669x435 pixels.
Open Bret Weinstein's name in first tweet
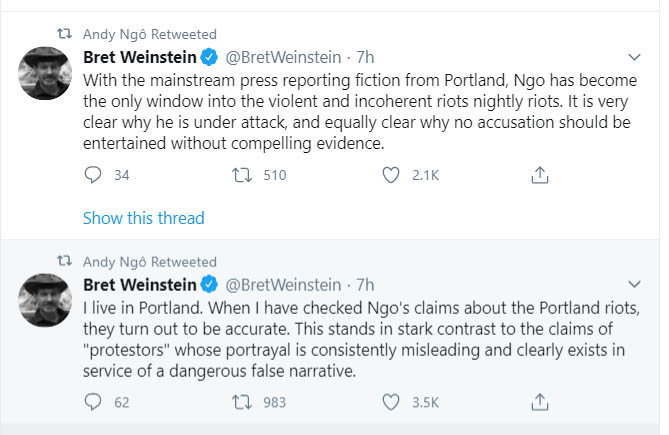[x=139, y=57]
